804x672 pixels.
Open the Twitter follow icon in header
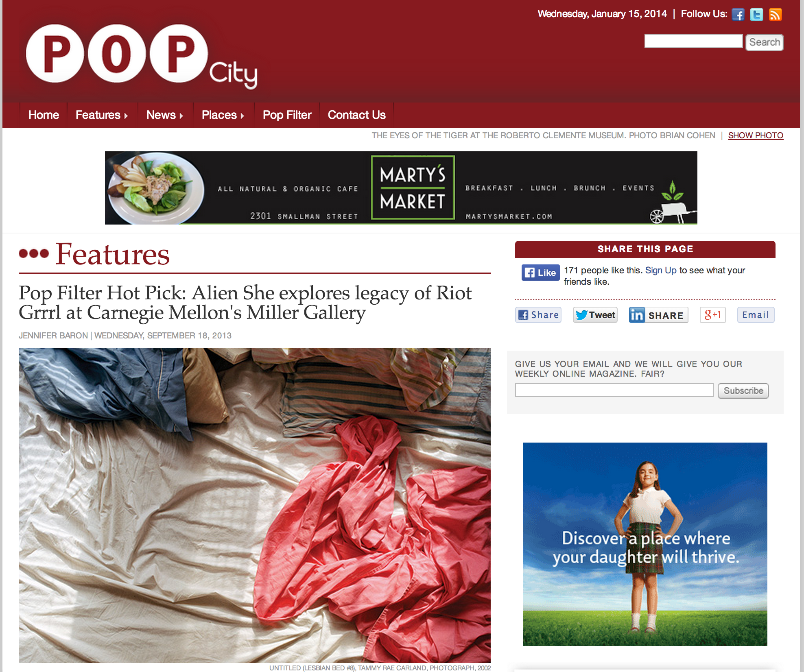click(756, 15)
